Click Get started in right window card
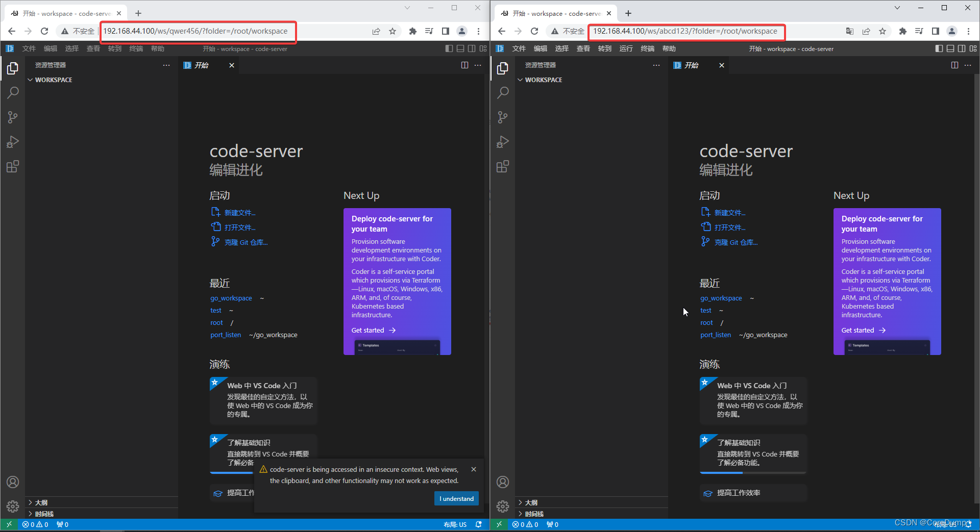The width and height of the screenshot is (980, 532). (863, 331)
